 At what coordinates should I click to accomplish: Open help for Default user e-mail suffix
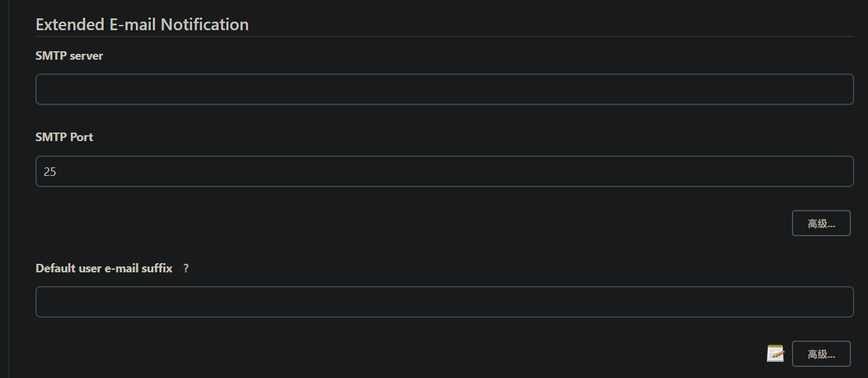186,268
